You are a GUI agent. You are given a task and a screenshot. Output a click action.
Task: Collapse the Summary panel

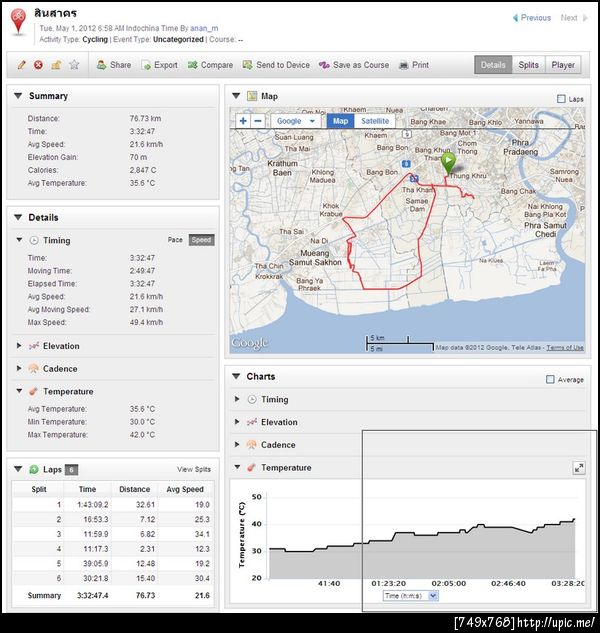pyautogui.click(x=18, y=96)
